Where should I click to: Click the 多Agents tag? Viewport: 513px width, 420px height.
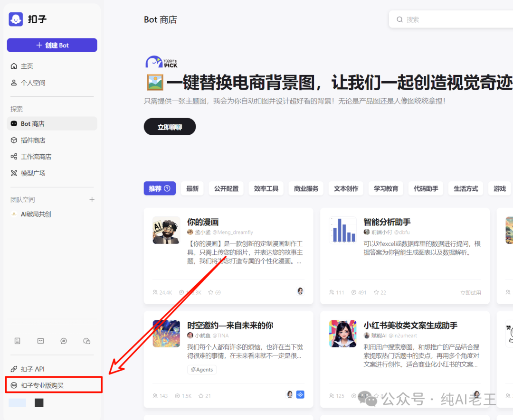click(x=202, y=369)
